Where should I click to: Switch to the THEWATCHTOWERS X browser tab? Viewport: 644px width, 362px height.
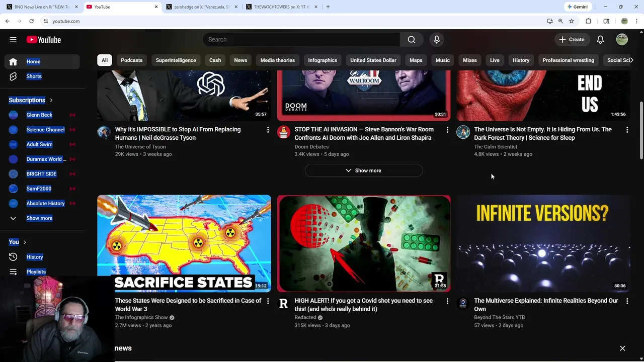[281, 7]
